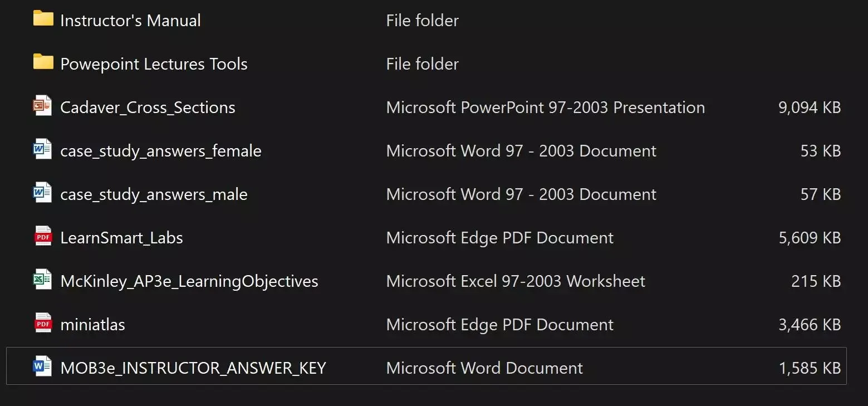Screen dimensions: 868x406
Task: Select the Instructor's Manual folder name
Action: coord(130,21)
